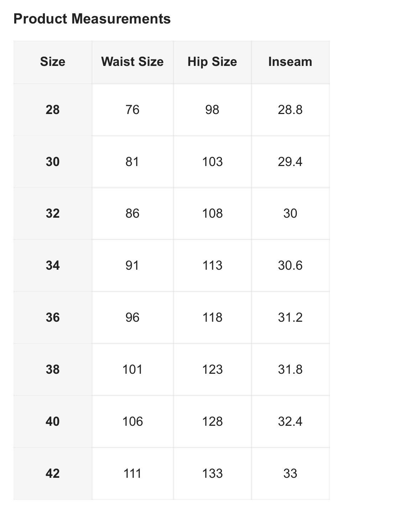Click inseam value 31.2 cell
The image size is (420, 507).
point(290,317)
